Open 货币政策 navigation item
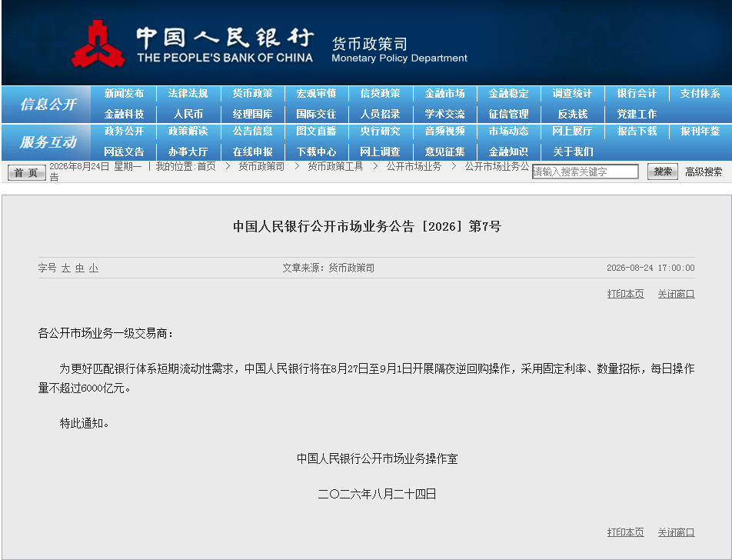The image size is (732, 560). 252,93
